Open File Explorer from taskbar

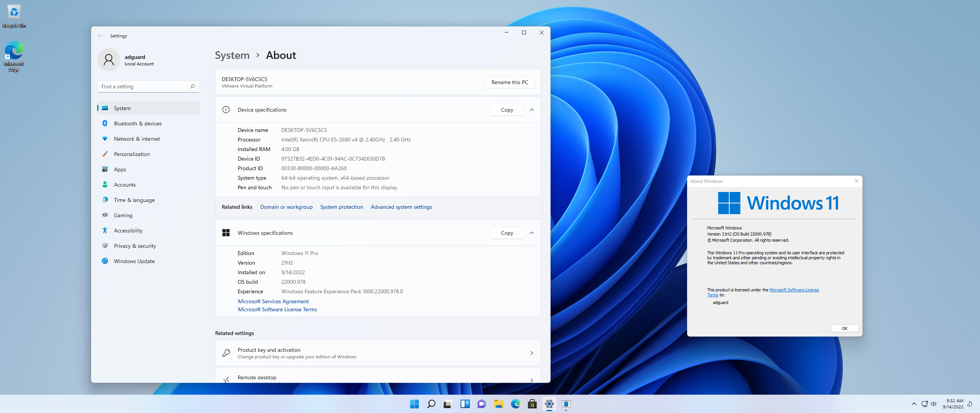[x=498, y=404]
